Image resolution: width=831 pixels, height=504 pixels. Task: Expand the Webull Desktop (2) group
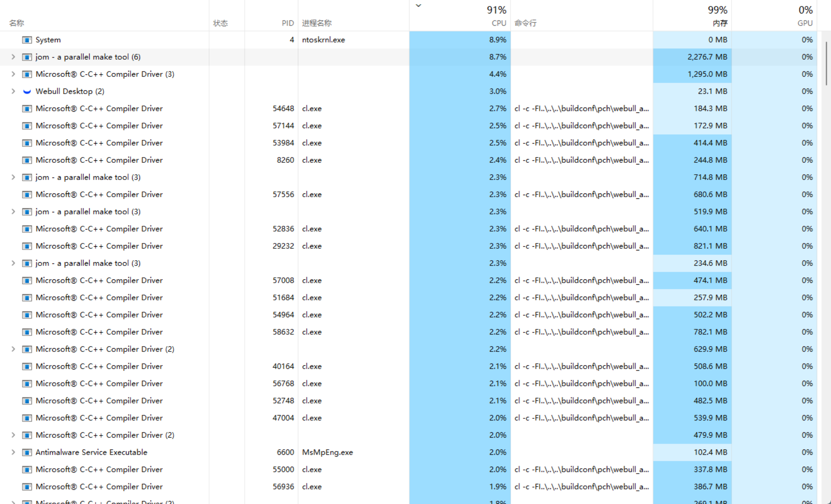(13, 91)
